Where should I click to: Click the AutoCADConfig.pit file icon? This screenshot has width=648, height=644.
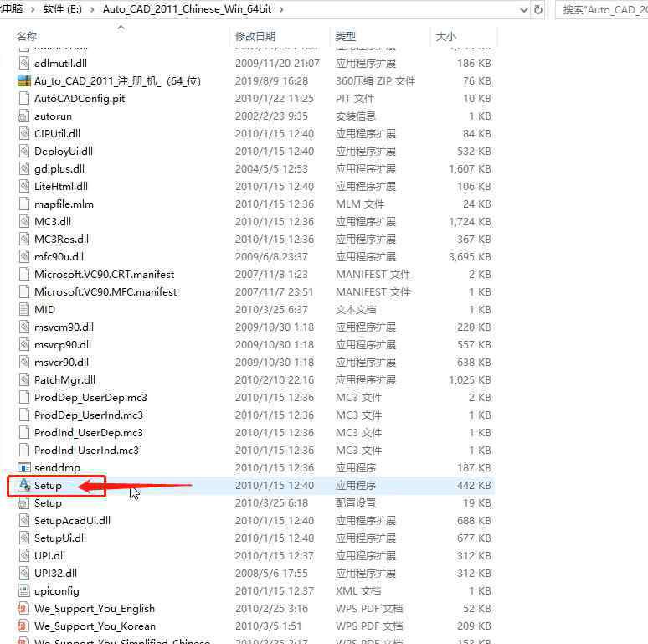24,98
